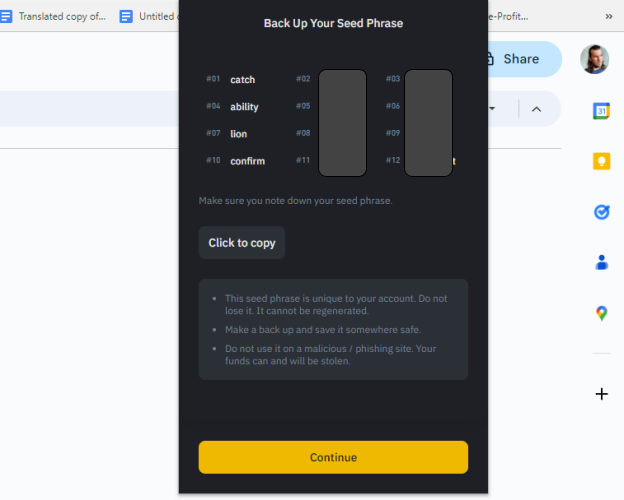Open the bookmark ending in e-Profit
The width and height of the screenshot is (624, 500).
tap(508, 16)
